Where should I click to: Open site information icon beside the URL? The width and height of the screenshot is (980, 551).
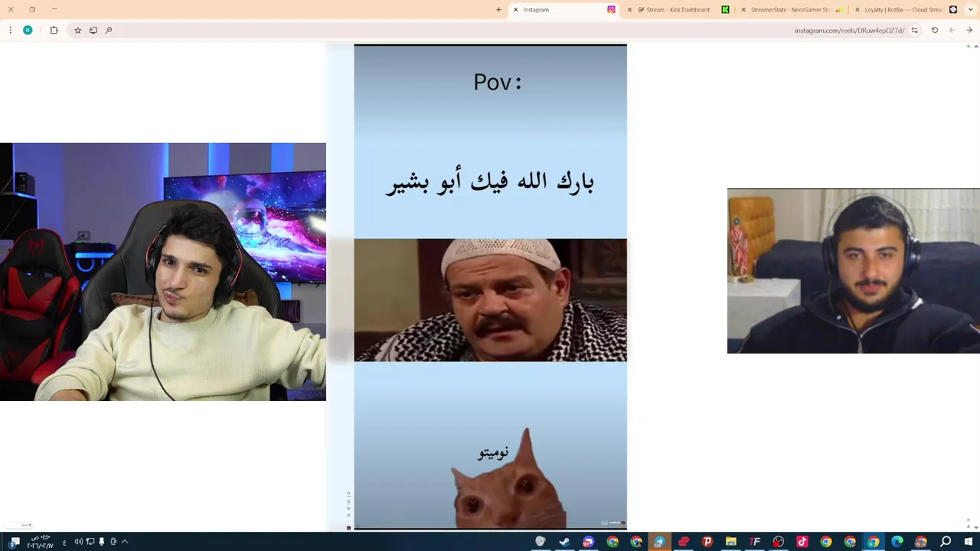pyautogui.click(x=914, y=31)
